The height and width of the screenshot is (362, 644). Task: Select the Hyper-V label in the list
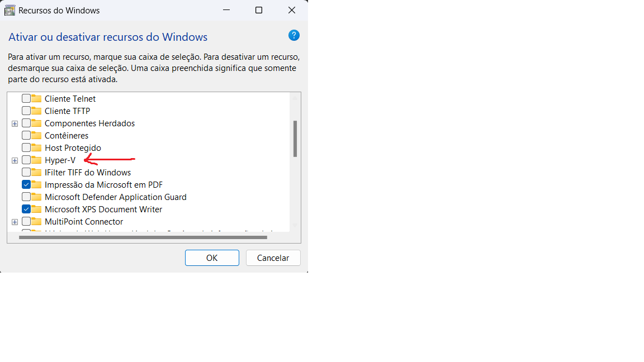60,160
